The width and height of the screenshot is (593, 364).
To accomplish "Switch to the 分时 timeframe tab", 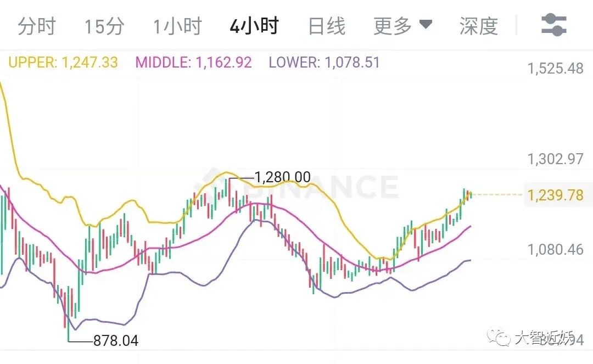I will tap(37, 26).
